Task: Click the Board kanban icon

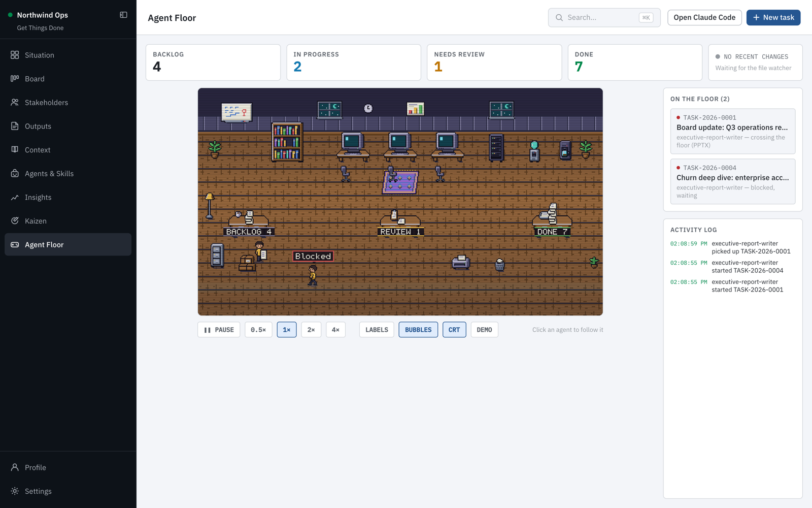Action: [x=15, y=79]
